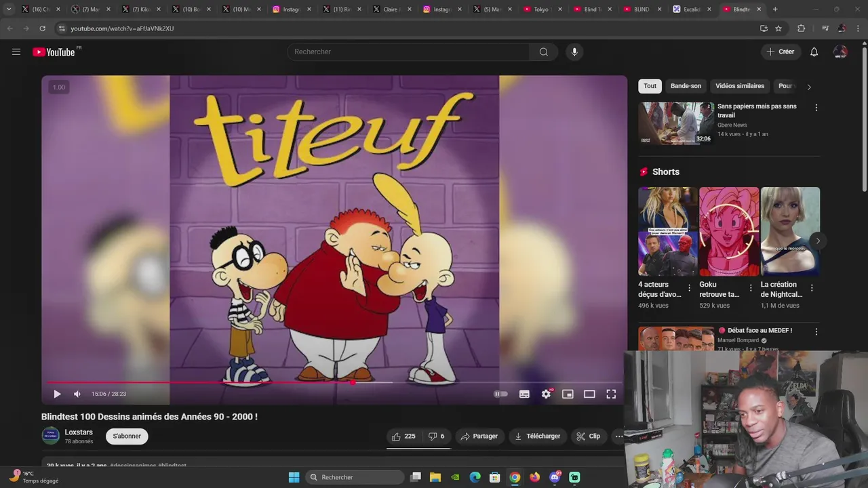Click the magnifier search button
Screen dimensions: 868x488
[544, 52]
